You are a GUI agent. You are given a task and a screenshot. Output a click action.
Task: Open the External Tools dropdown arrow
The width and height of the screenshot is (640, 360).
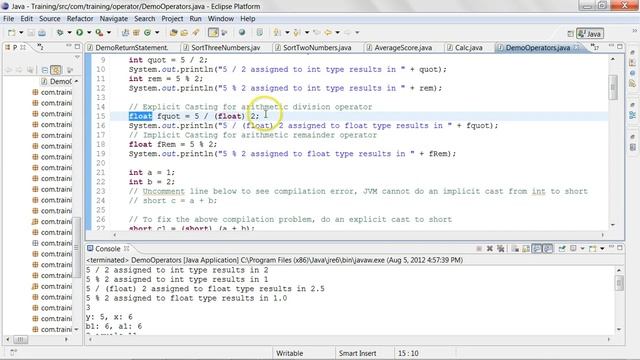(109, 33)
